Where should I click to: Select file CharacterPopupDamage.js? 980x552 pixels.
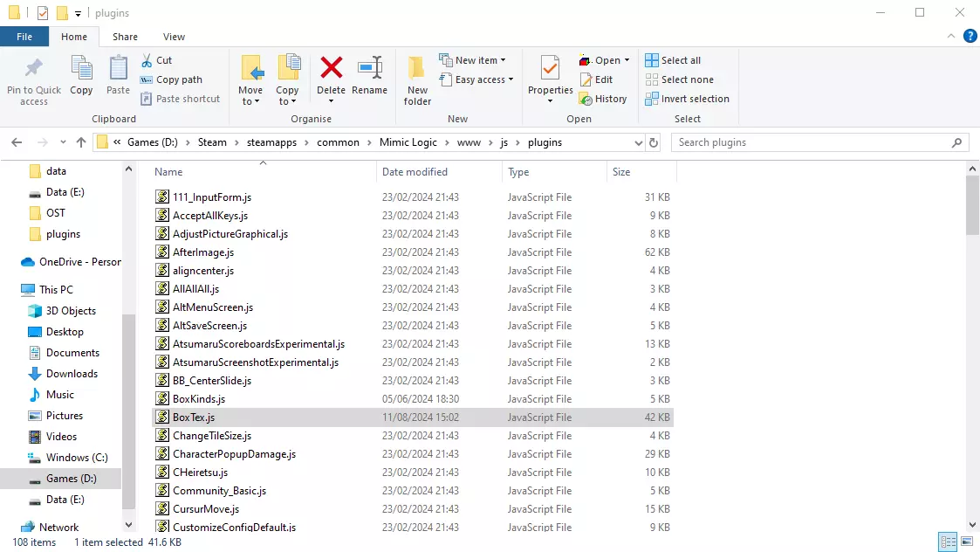coord(413,454)
